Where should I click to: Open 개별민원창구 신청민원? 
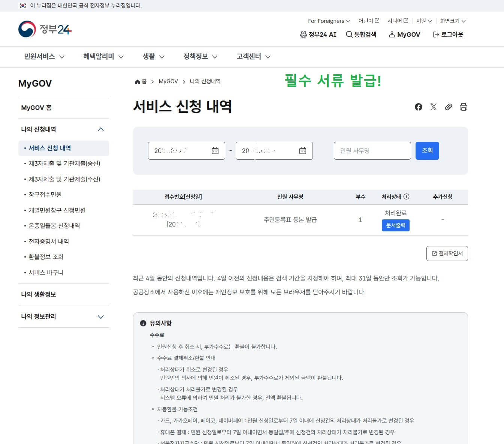[57, 210]
